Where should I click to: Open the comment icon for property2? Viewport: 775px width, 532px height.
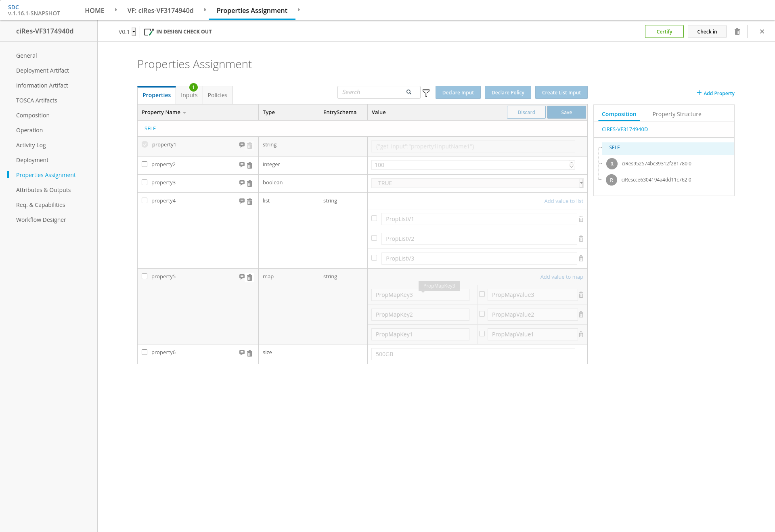pyautogui.click(x=242, y=165)
